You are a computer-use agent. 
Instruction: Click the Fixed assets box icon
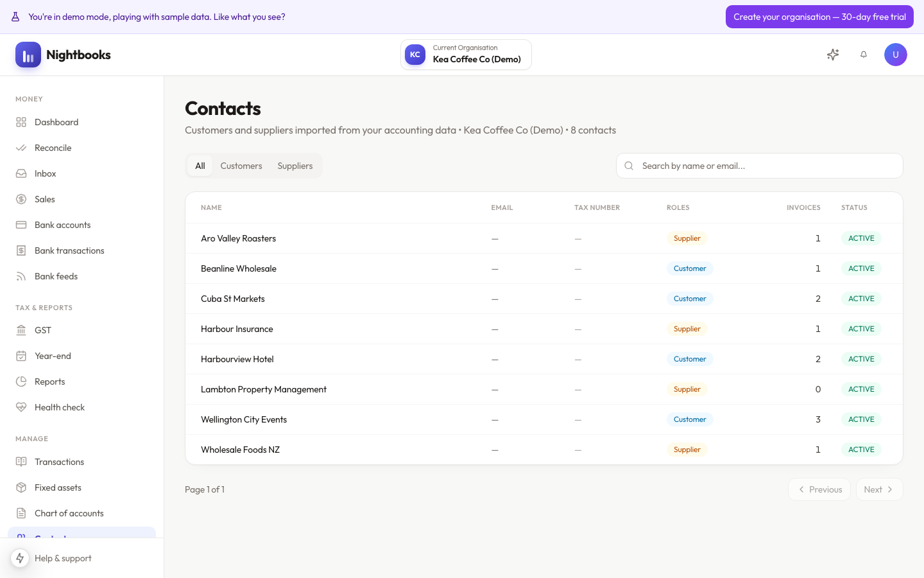(x=21, y=487)
